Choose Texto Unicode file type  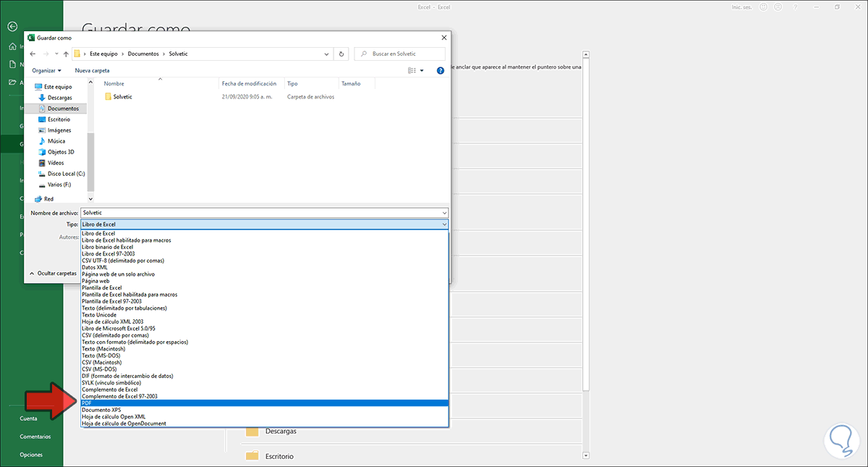pyautogui.click(x=265, y=315)
